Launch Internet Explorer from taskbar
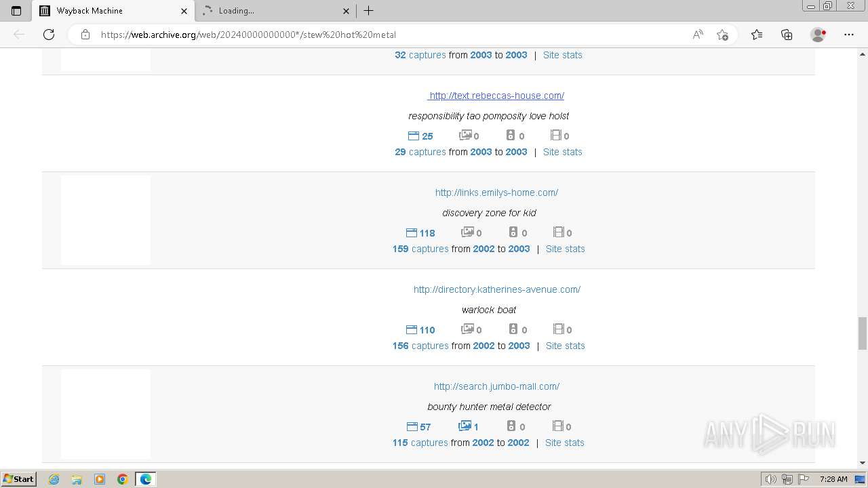Viewport: 868px width, 488px height. (x=54, y=479)
